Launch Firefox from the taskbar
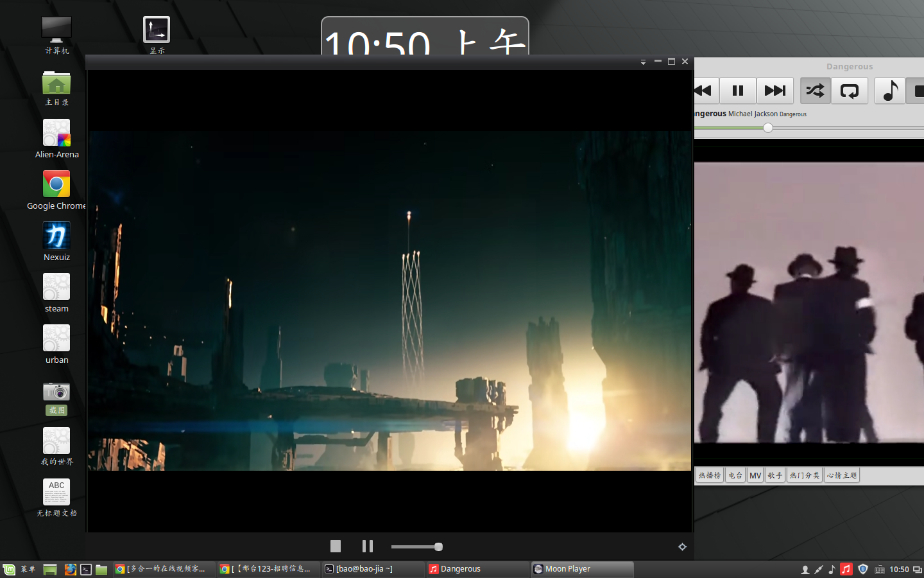924x578 pixels. click(x=70, y=569)
